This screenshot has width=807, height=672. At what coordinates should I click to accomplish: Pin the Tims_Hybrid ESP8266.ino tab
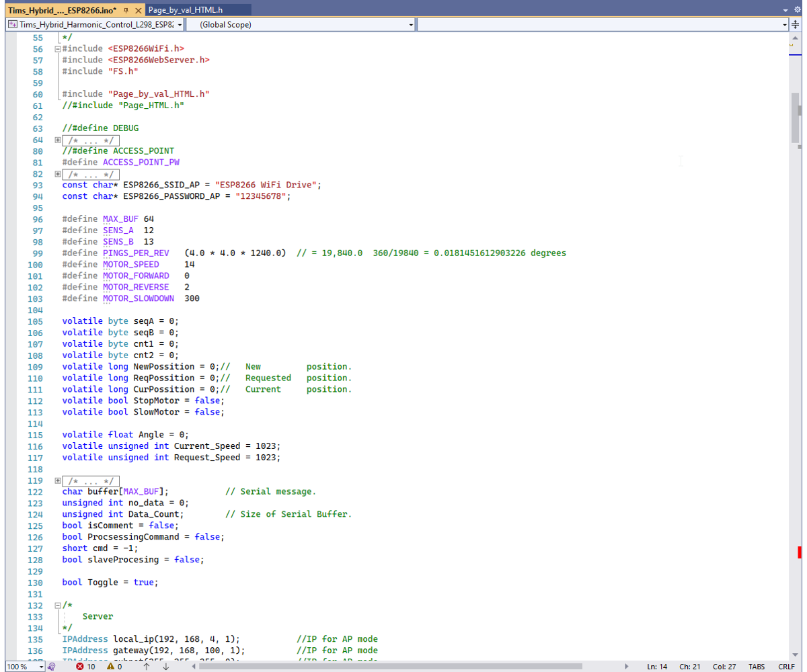click(126, 10)
